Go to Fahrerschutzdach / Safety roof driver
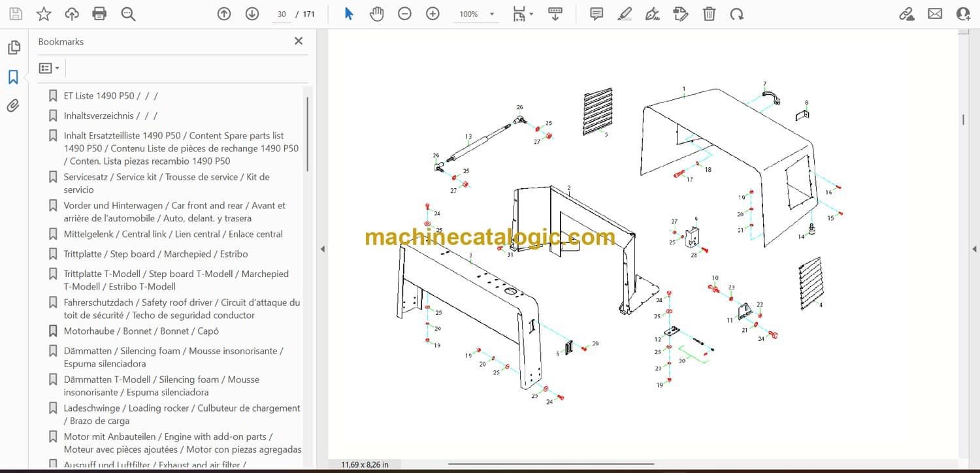This screenshot has height=473, width=980. point(182,309)
